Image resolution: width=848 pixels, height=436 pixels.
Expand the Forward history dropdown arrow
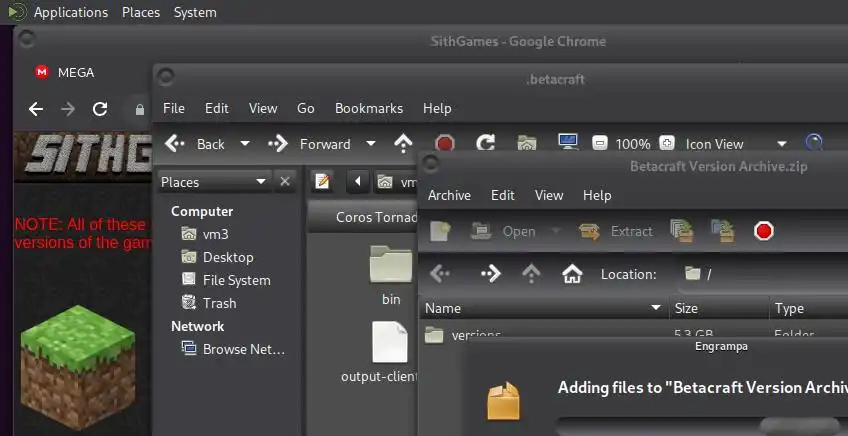(370, 144)
